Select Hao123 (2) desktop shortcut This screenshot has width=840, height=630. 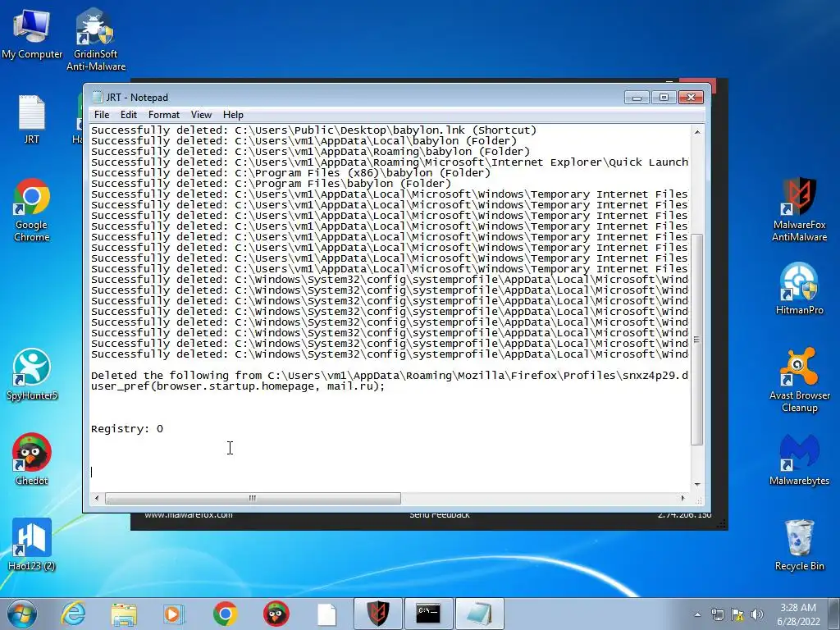pos(32,545)
